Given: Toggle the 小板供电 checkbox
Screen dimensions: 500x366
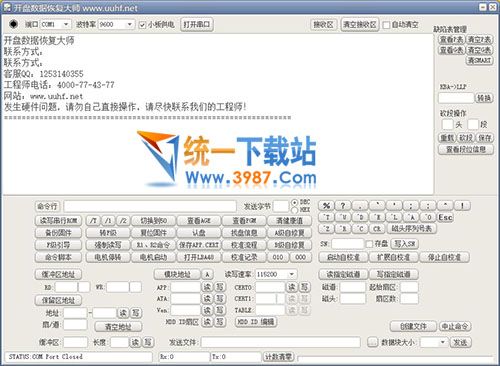Looking at the screenshot, I should [x=142, y=25].
